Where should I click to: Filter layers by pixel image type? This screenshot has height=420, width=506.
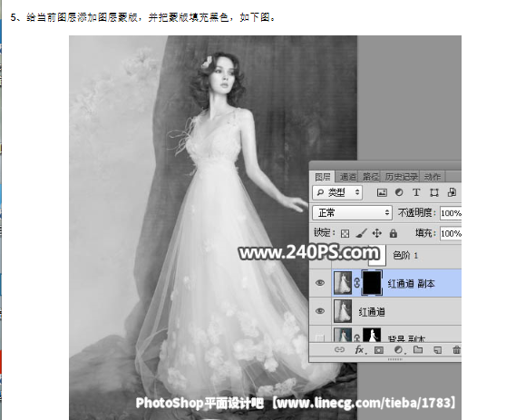click(382, 192)
